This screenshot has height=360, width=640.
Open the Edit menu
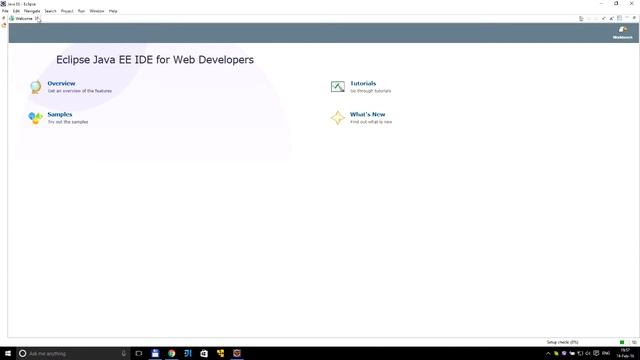(16, 11)
